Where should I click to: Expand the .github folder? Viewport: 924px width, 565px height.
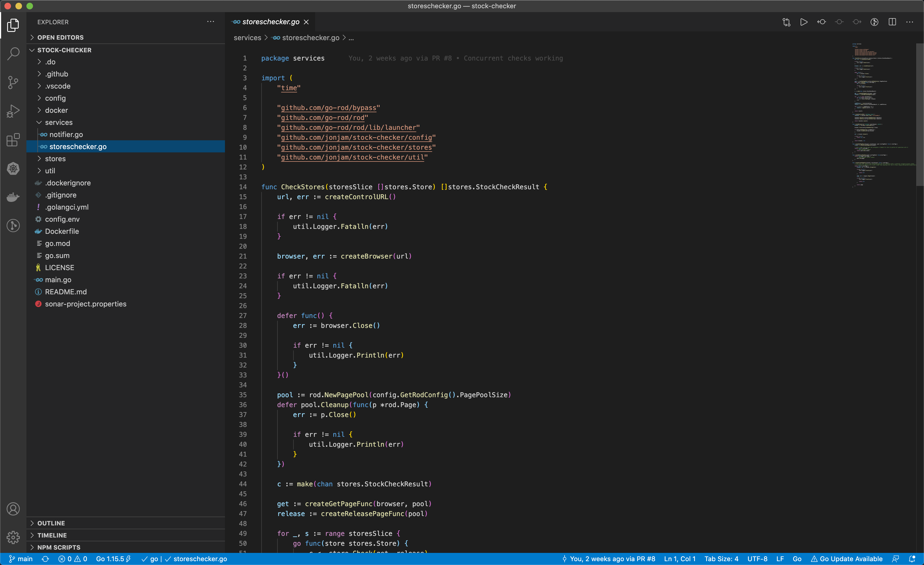click(x=126, y=74)
